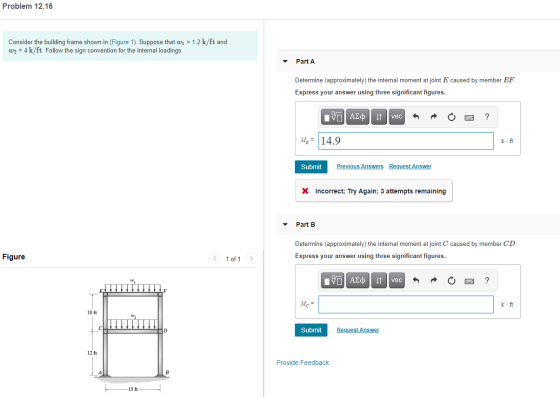Viewport: 560px width, 397px height.
Task: Collapse the Part B section
Action: 285,225
